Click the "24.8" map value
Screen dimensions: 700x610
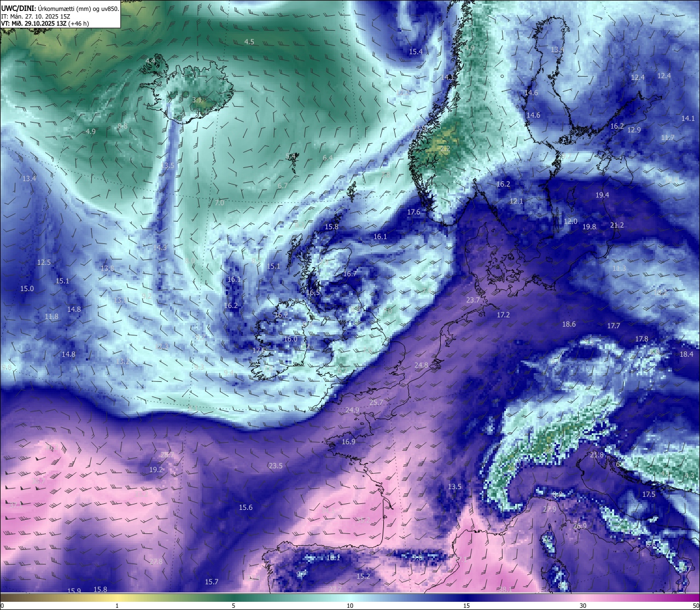[x=421, y=365]
